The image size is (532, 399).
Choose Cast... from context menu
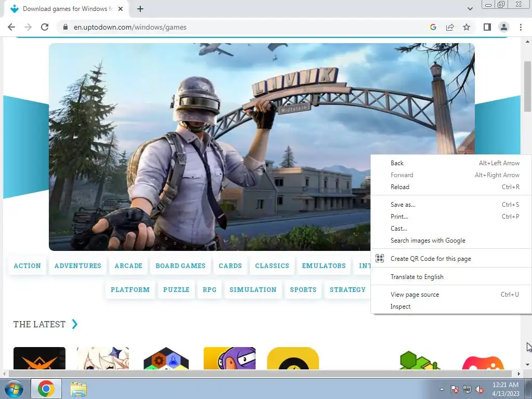pos(451,229)
